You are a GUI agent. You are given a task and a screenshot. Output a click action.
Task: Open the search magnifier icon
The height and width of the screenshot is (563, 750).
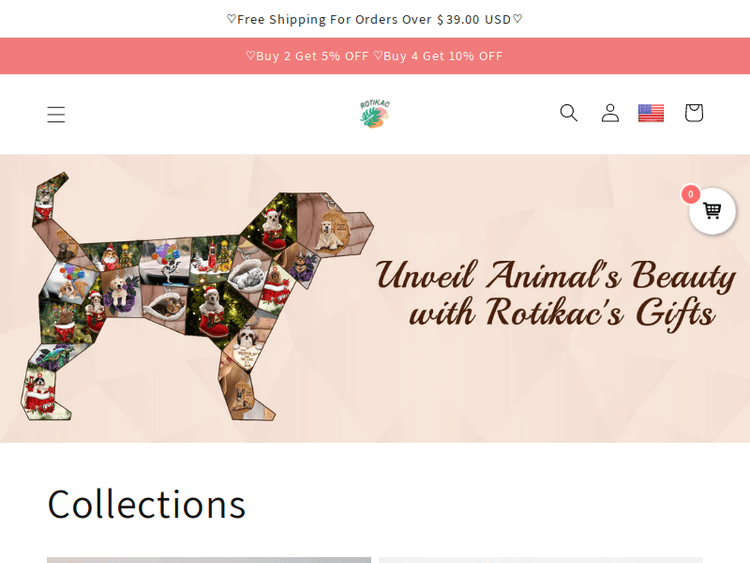point(569,113)
